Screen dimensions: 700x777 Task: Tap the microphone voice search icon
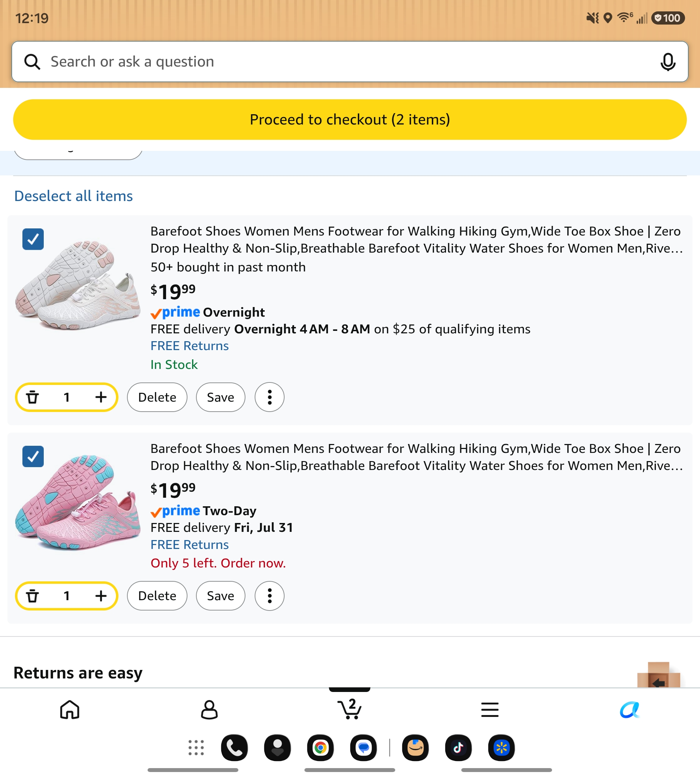668,62
